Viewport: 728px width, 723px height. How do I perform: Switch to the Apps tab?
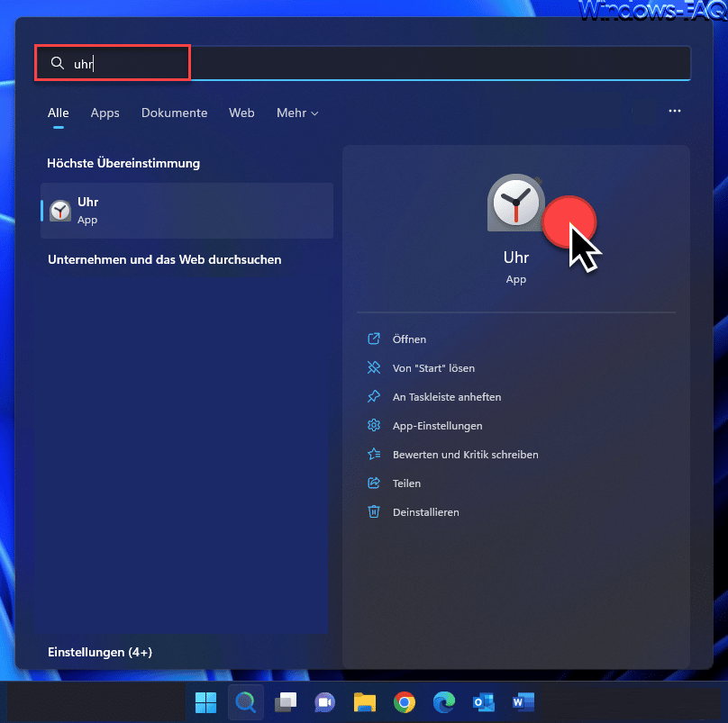point(105,113)
